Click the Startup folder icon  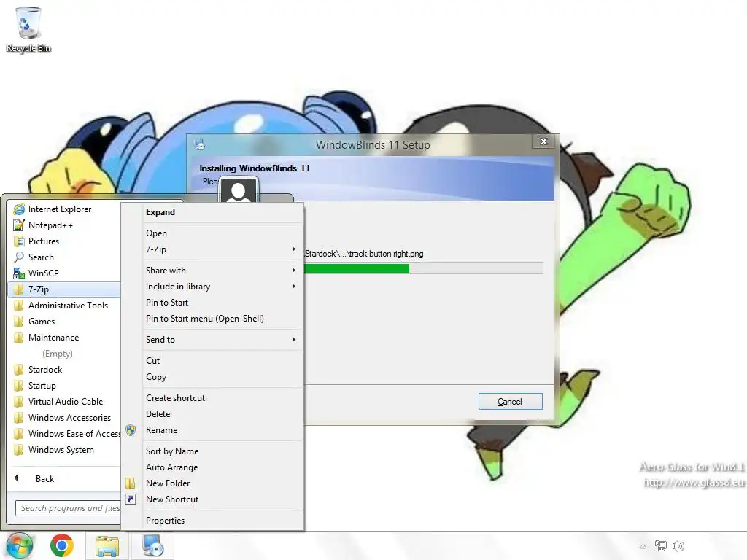click(x=19, y=385)
